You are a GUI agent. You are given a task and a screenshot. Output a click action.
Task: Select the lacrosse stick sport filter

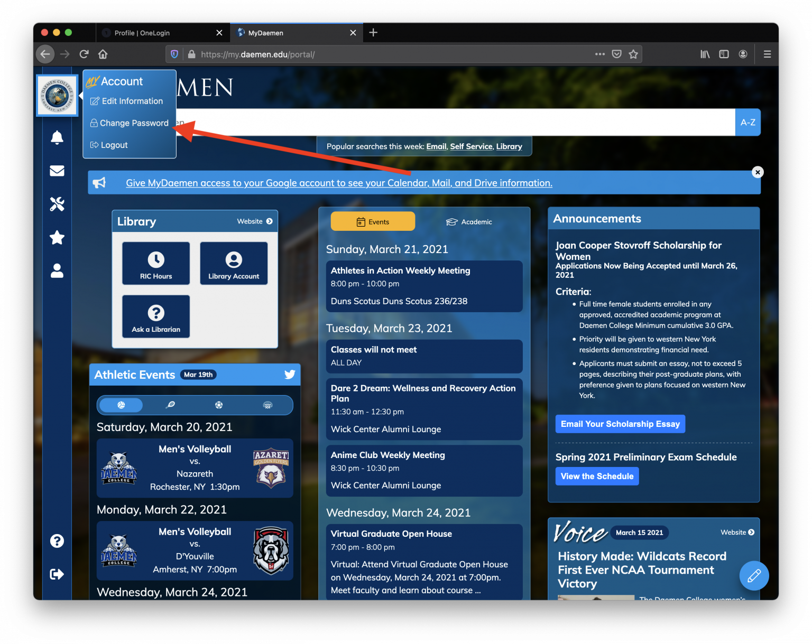(170, 405)
